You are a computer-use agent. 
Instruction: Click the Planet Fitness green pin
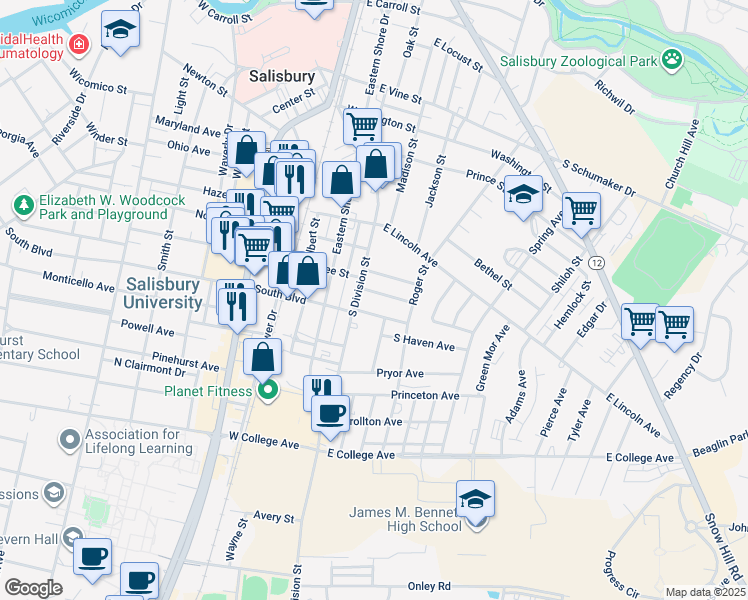pos(268,391)
